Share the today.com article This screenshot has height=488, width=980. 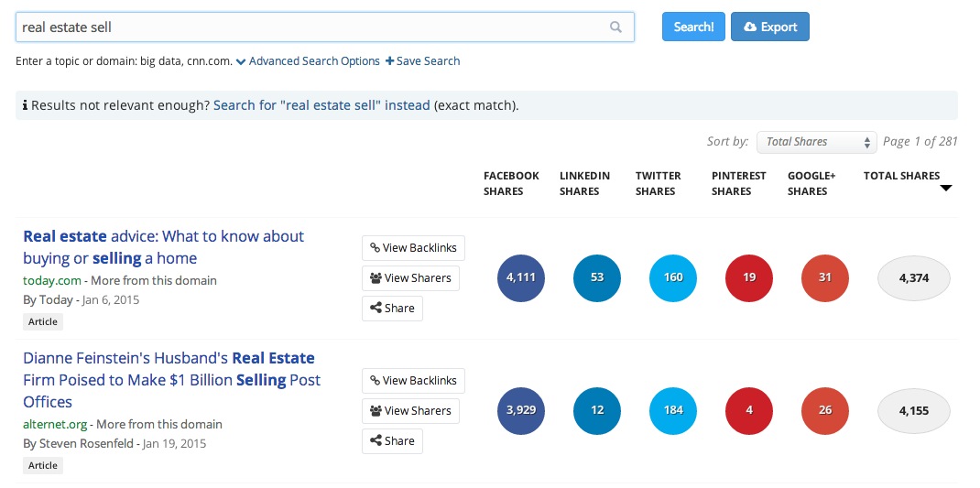click(x=392, y=308)
